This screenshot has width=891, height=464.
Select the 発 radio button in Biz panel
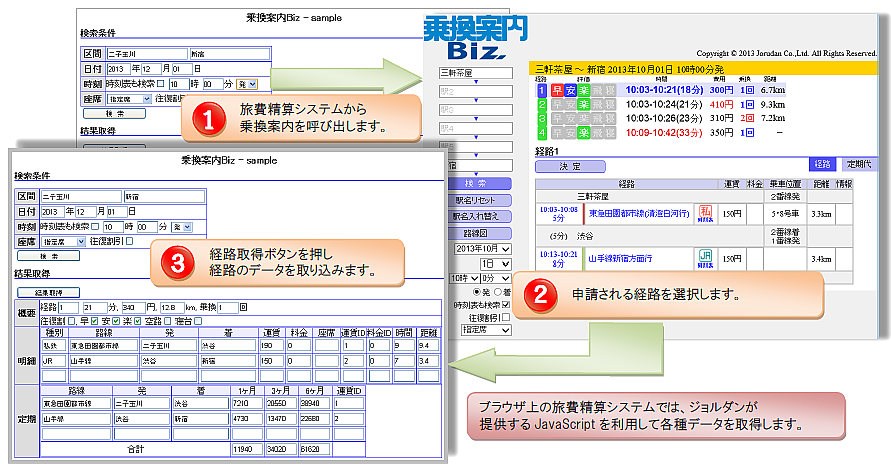coord(477,292)
